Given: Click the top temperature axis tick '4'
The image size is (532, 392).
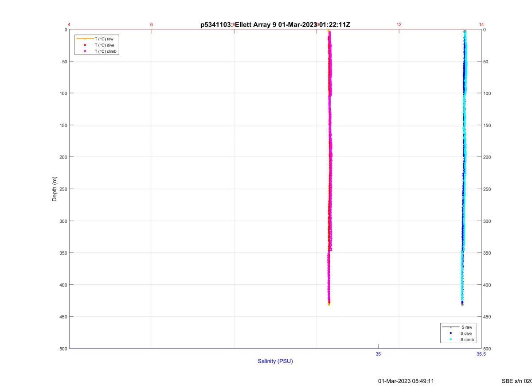Looking at the screenshot, I should pyautogui.click(x=69, y=24).
